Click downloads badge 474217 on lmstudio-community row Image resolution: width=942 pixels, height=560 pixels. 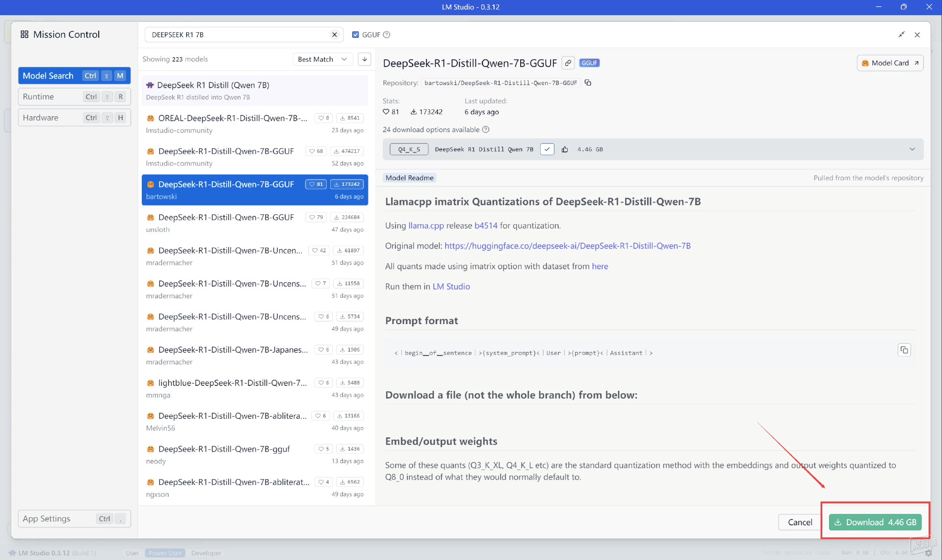click(x=347, y=151)
